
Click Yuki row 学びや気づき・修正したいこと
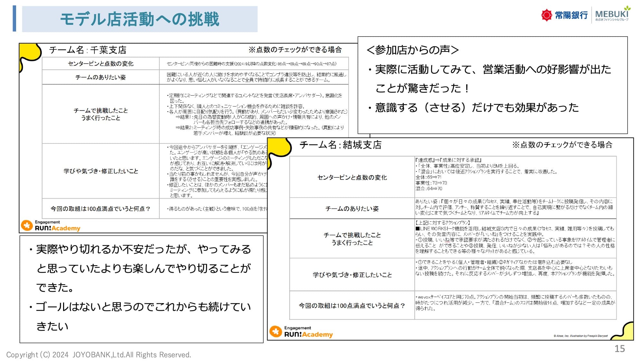point(352,275)
